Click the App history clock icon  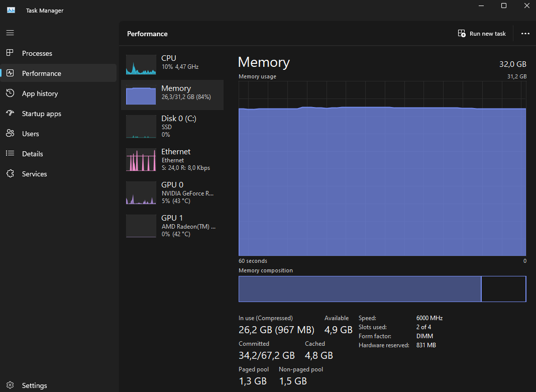pos(10,93)
